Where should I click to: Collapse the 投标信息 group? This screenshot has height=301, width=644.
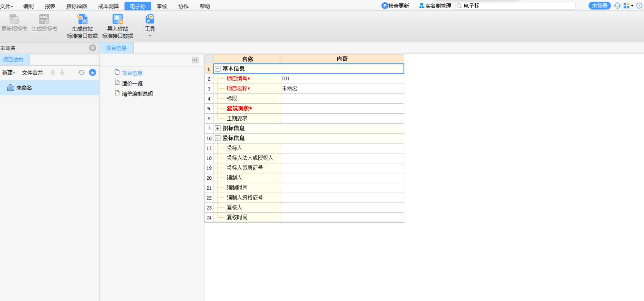(x=218, y=138)
